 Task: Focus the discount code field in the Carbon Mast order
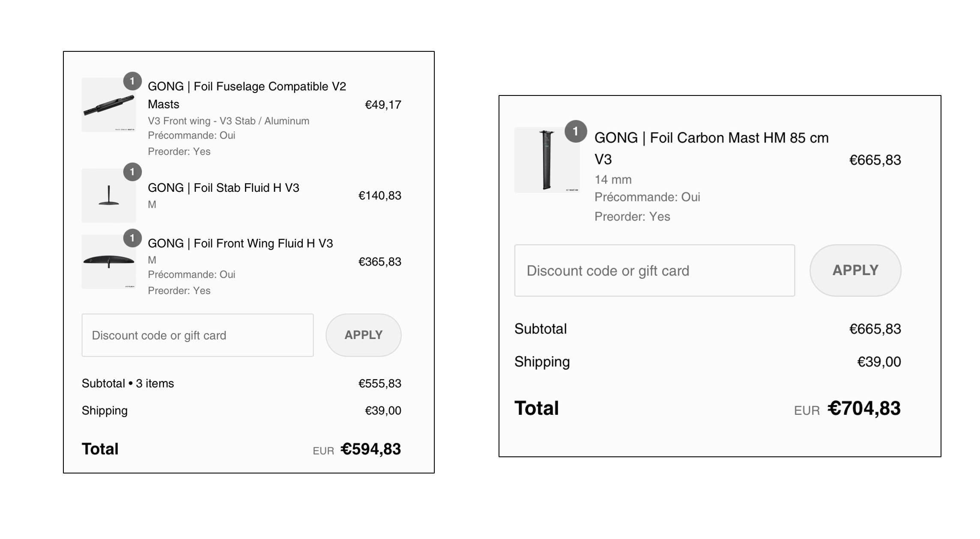coord(654,271)
